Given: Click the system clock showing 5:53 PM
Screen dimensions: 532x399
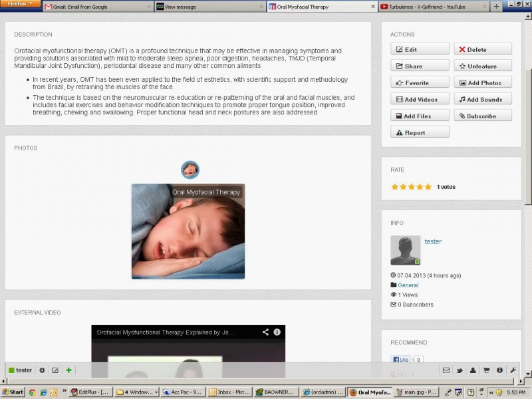Looking at the screenshot, I should [516, 392].
